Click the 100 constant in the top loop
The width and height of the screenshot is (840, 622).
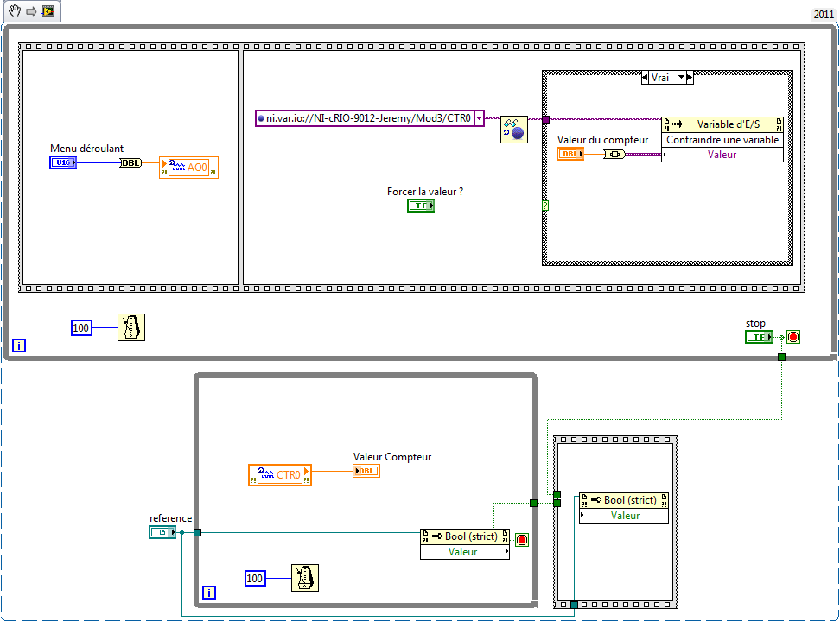pos(81,328)
